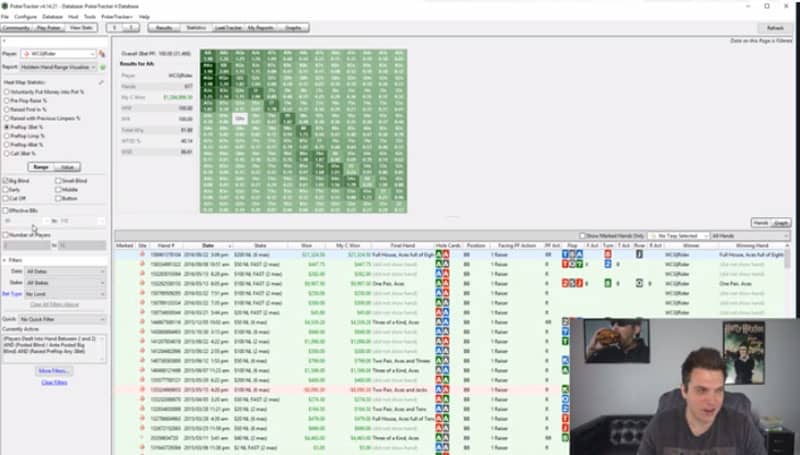Collapse the Filters section expander
The width and height of the screenshot is (800, 455).
pyautogui.click(x=5, y=260)
